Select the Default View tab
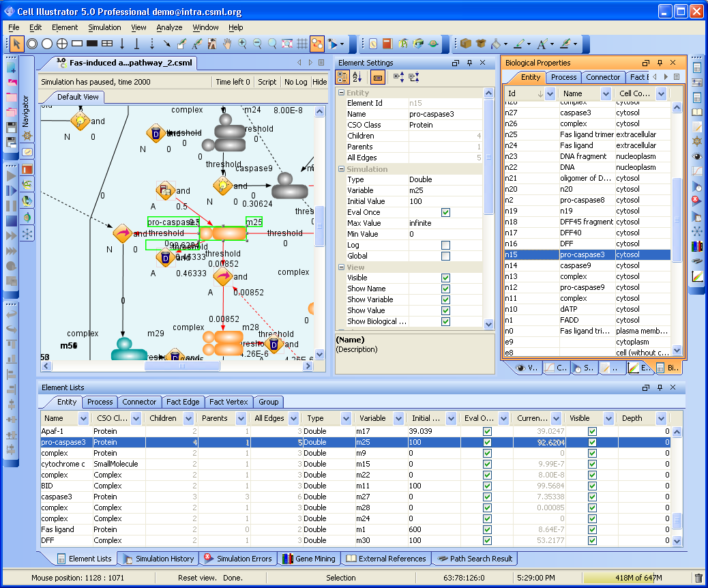708x588 pixels. [x=78, y=97]
